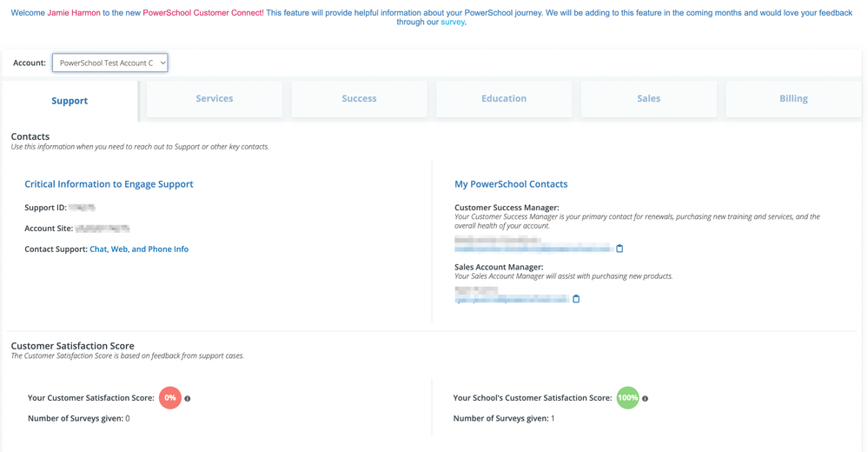Click info icon beside school's 100% score

pos(645,399)
